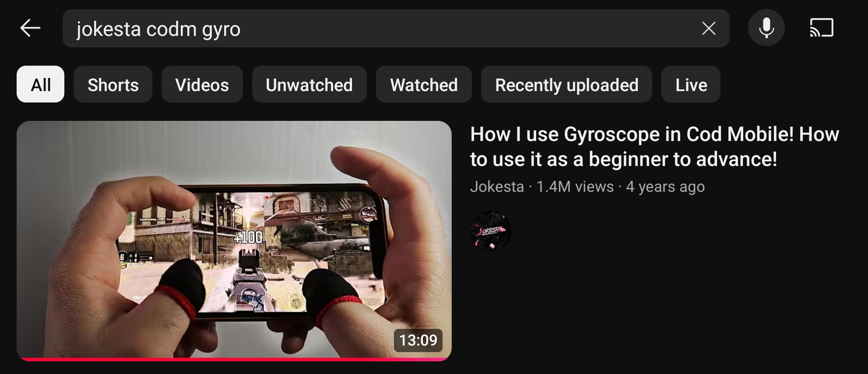Screen dimensions: 868x374
Task: Show only Watched videos
Action: [424, 84]
